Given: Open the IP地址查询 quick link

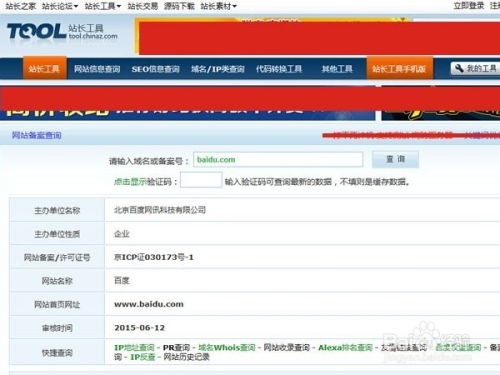Looking at the screenshot, I should [x=134, y=348].
